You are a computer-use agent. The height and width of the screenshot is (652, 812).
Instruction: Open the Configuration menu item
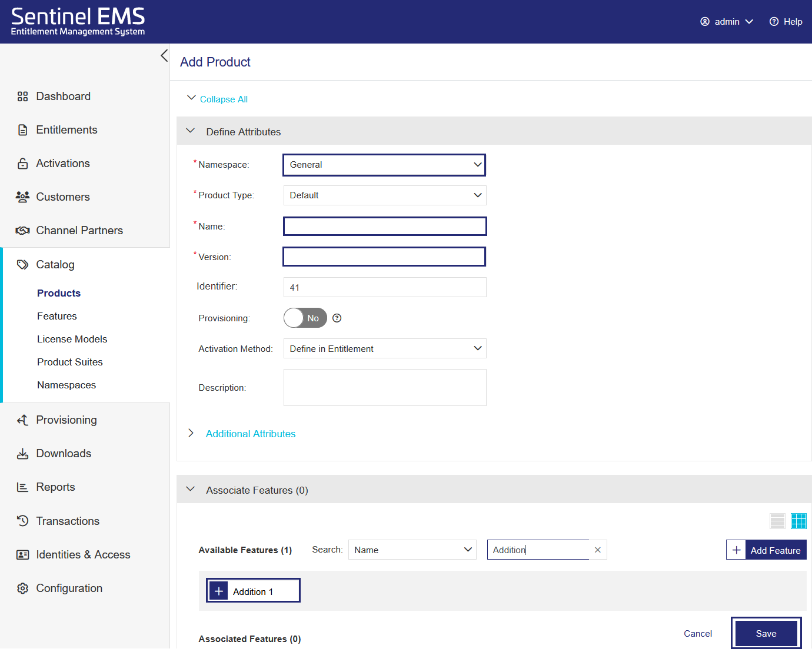click(x=69, y=588)
